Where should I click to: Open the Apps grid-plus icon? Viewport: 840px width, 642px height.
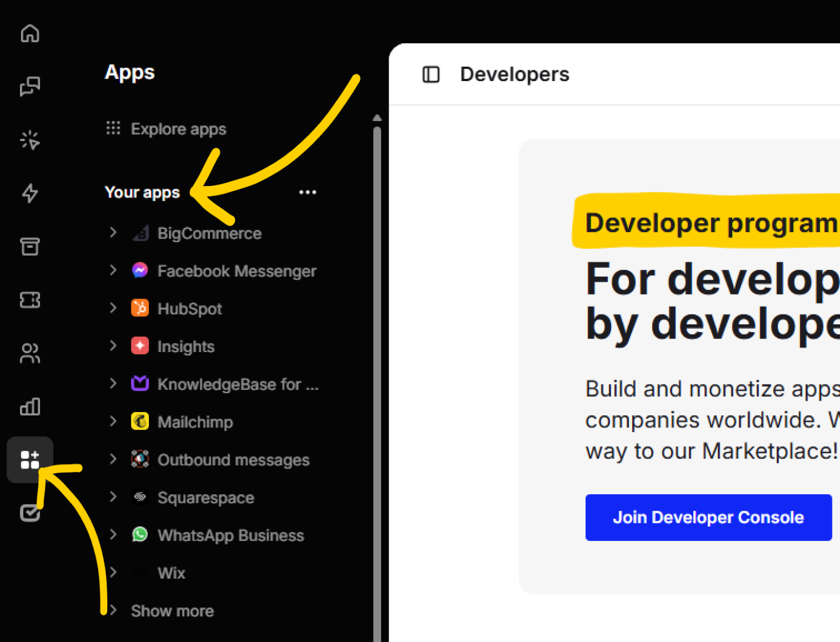30,460
